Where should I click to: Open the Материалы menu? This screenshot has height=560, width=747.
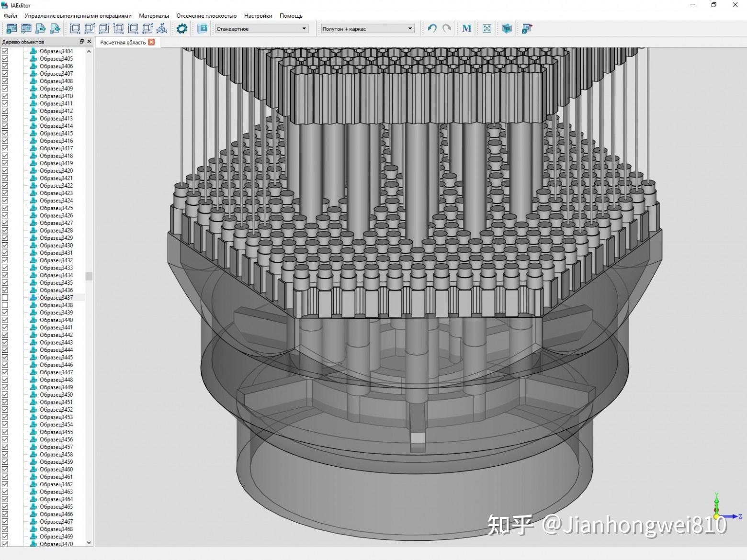[x=154, y=15]
